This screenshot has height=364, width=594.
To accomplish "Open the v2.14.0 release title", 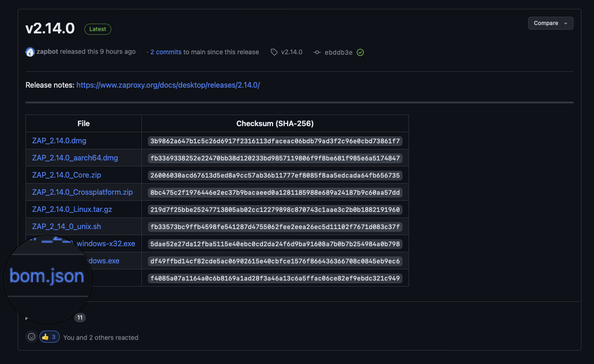I will 50,28.
